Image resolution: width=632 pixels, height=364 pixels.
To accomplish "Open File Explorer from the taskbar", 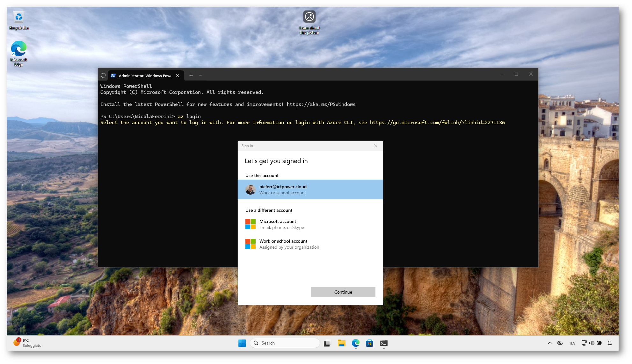I will pyautogui.click(x=341, y=343).
